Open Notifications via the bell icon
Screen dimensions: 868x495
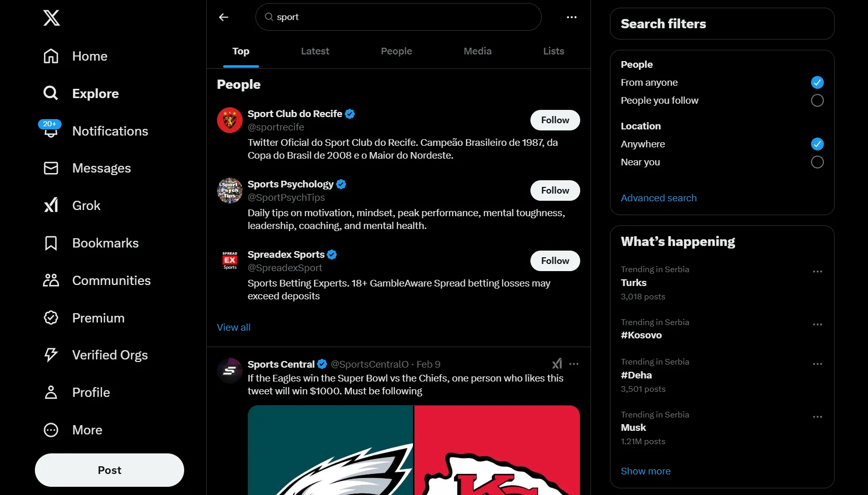(51, 131)
